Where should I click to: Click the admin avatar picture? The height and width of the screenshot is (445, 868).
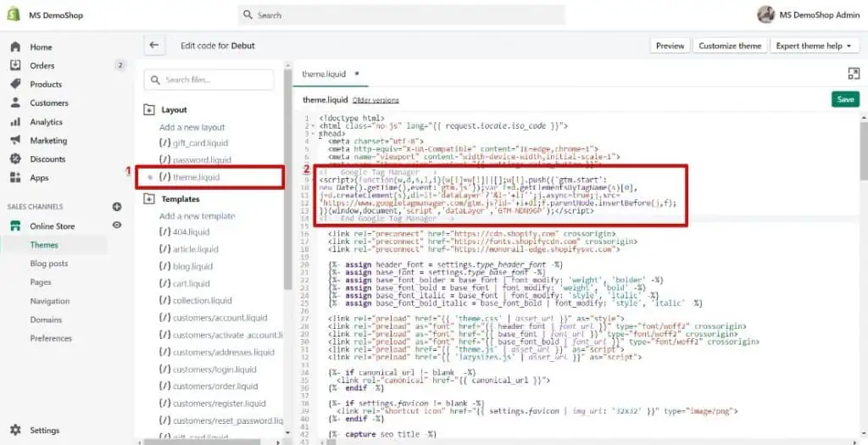(x=765, y=15)
